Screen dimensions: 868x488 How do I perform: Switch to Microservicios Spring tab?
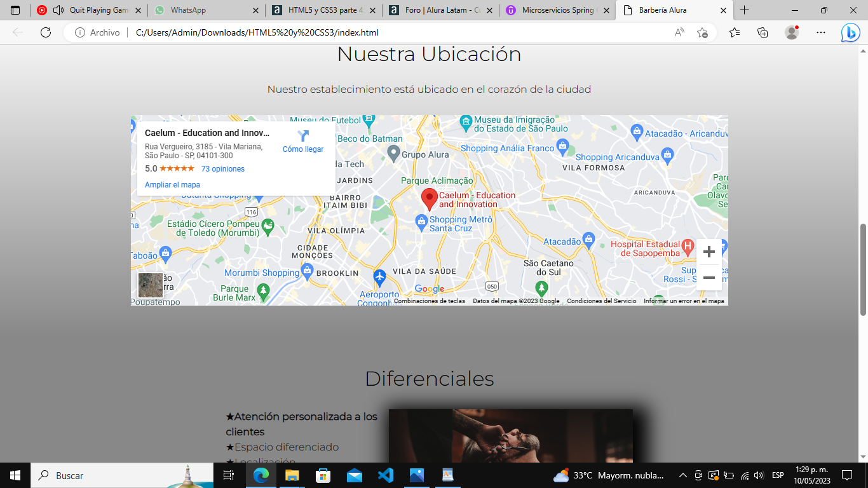point(559,10)
